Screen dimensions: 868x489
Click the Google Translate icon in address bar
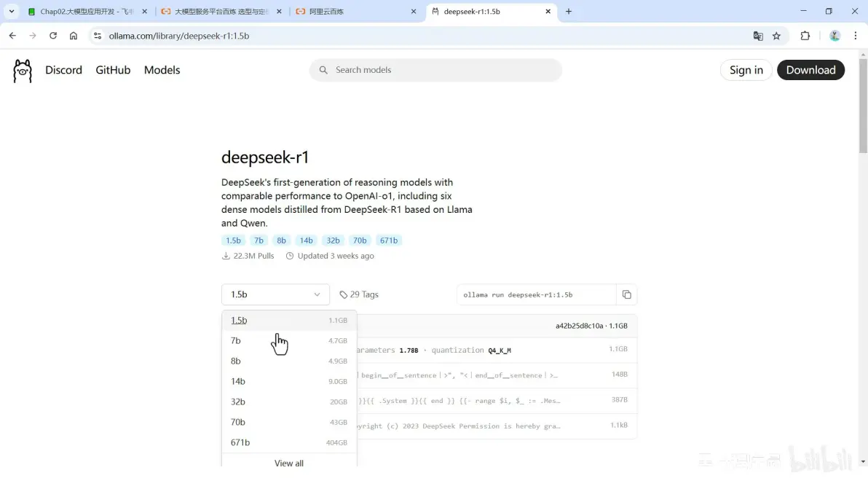pyautogui.click(x=758, y=35)
